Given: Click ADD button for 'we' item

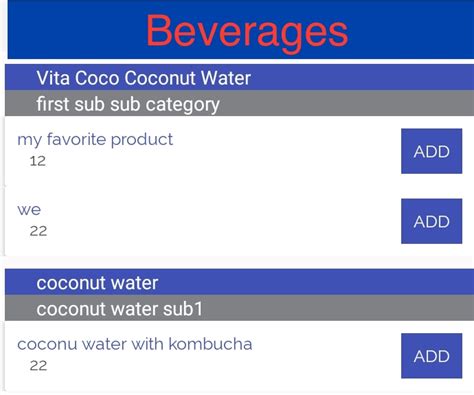Looking at the screenshot, I should 431,221.
